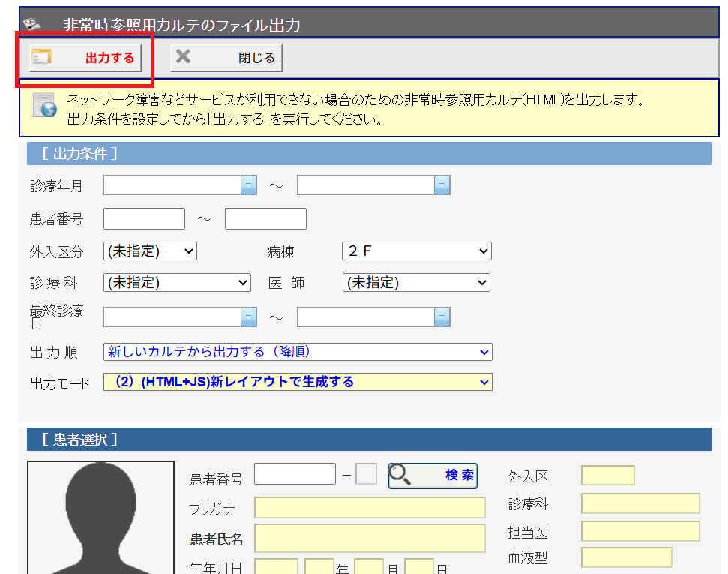
Task: Click the 検索 magnifier search button
Action: pos(433,475)
